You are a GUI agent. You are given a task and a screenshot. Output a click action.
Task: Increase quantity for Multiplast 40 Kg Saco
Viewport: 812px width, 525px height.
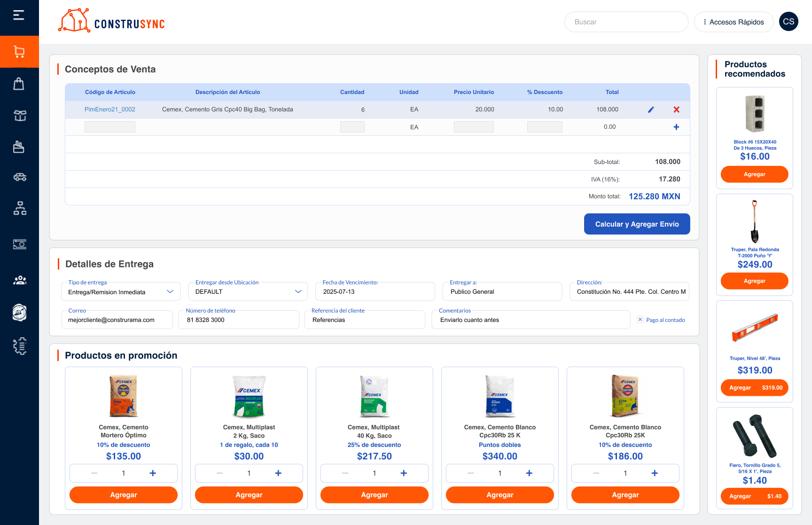(x=404, y=473)
